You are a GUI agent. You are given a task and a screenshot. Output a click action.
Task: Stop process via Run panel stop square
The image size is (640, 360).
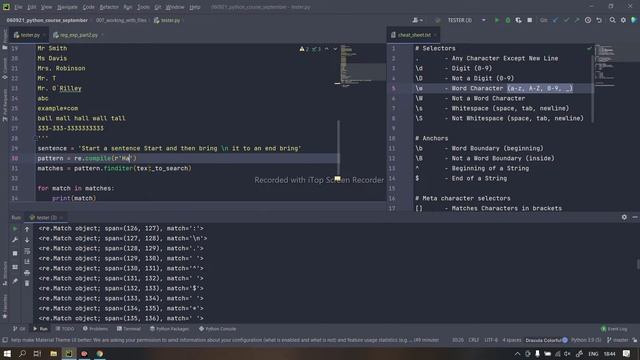[x=15, y=253]
